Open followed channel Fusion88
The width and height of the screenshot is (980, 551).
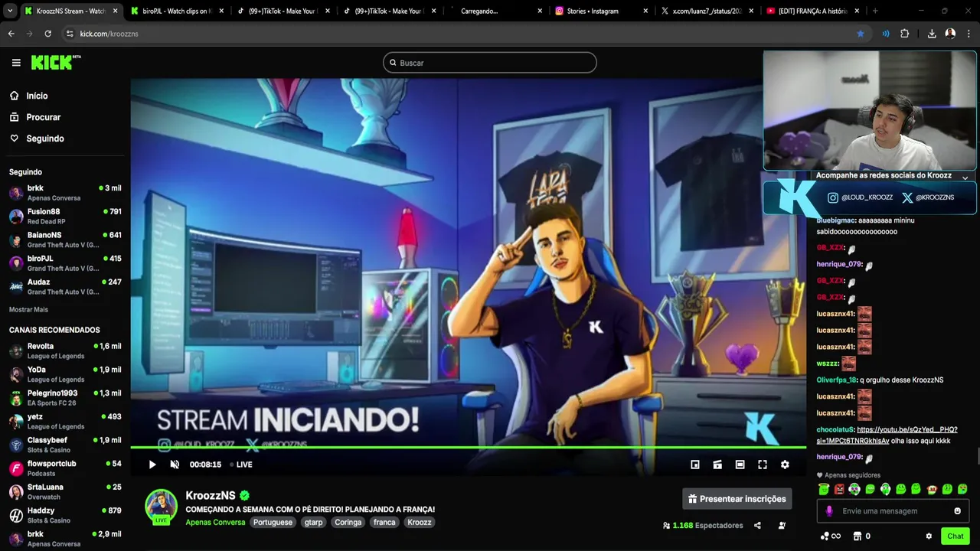click(x=65, y=216)
